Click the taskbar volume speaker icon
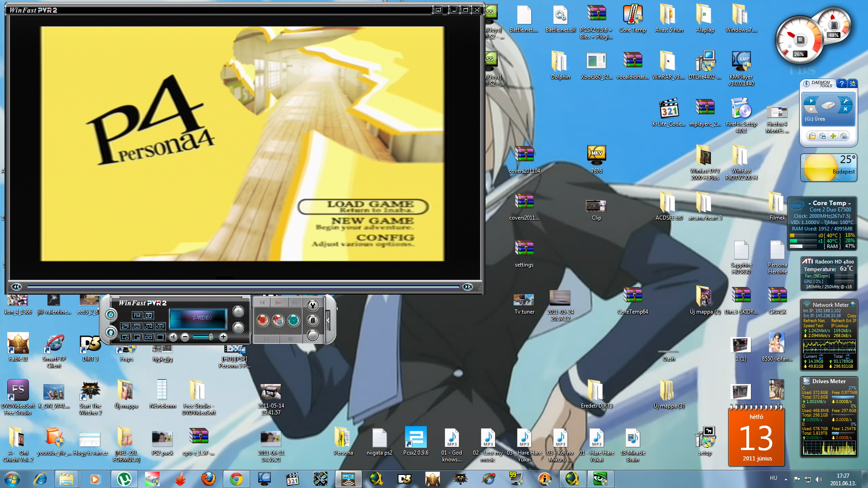 [819, 479]
